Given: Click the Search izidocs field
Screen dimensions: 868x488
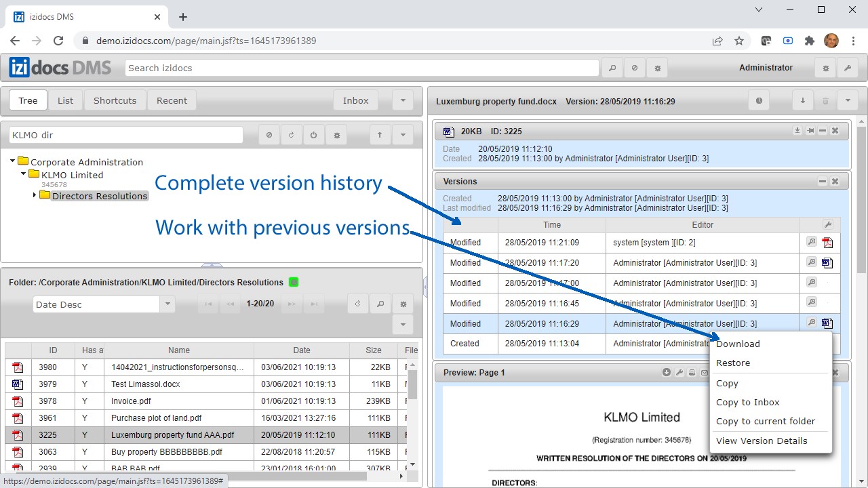Looking at the screenshot, I should pyautogui.click(x=362, y=68).
